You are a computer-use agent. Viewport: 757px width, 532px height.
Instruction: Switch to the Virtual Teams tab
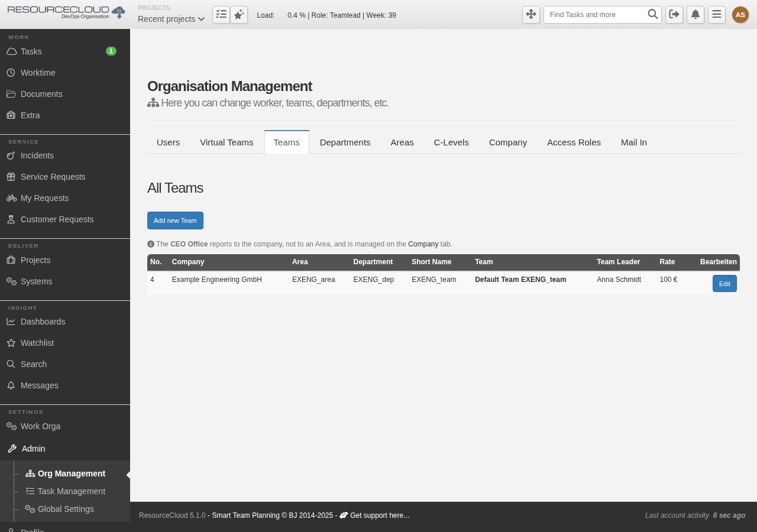click(x=227, y=142)
